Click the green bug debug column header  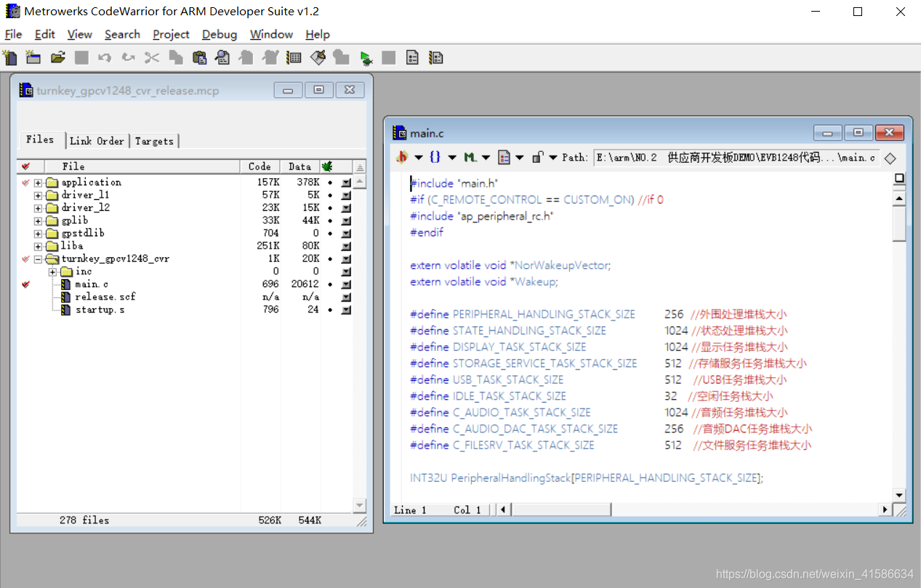pyautogui.click(x=328, y=166)
